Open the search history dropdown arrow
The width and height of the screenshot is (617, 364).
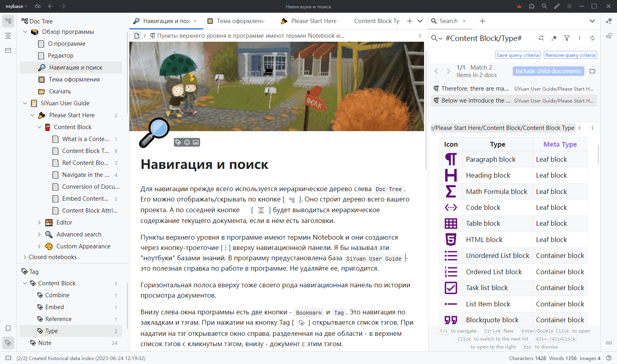coord(436,38)
